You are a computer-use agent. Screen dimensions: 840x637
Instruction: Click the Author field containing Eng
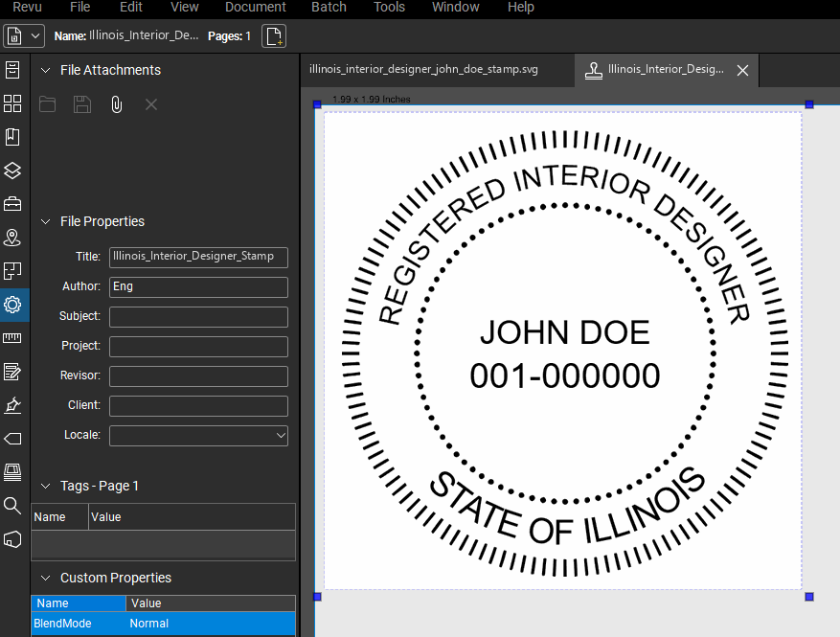pyautogui.click(x=199, y=287)
